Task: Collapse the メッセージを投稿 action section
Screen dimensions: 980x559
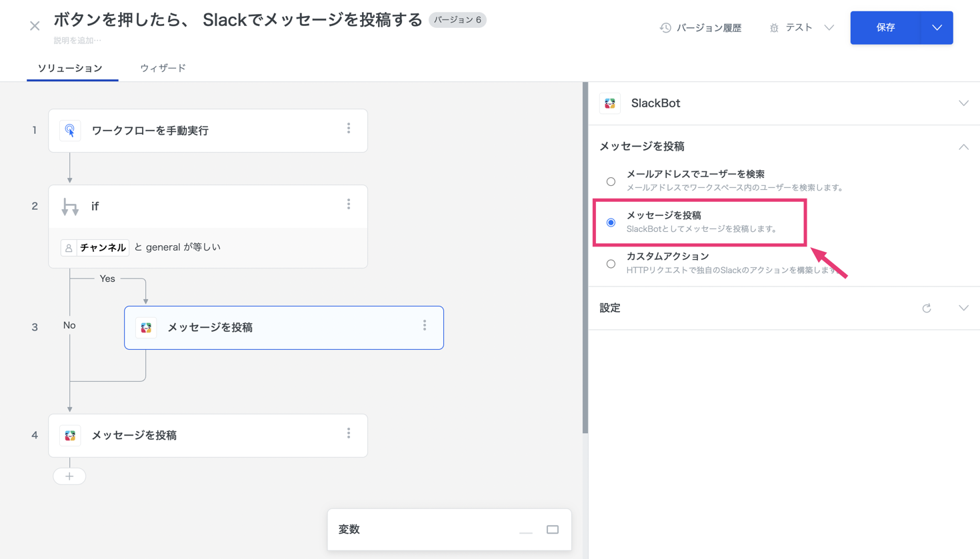Action: [x=963, y=147]
